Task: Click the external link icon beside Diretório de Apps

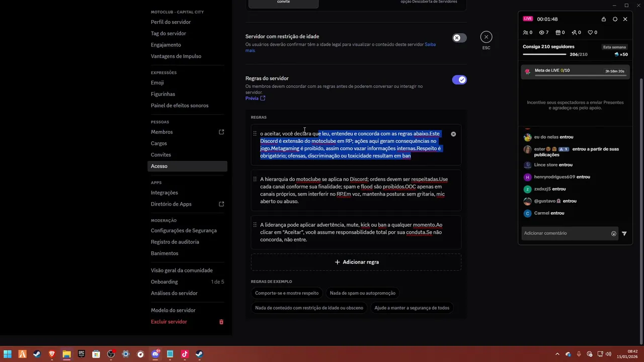Action: click(x=221, y=204)
